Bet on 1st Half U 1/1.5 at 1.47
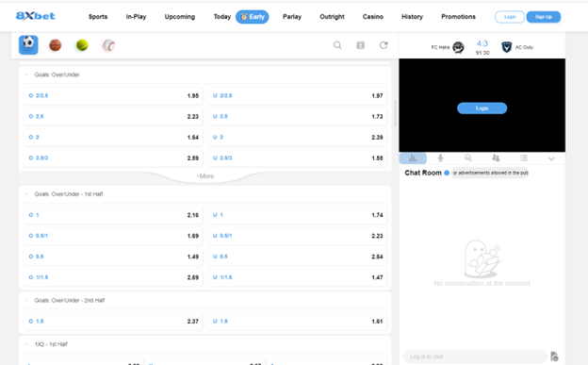 point(297,277)
